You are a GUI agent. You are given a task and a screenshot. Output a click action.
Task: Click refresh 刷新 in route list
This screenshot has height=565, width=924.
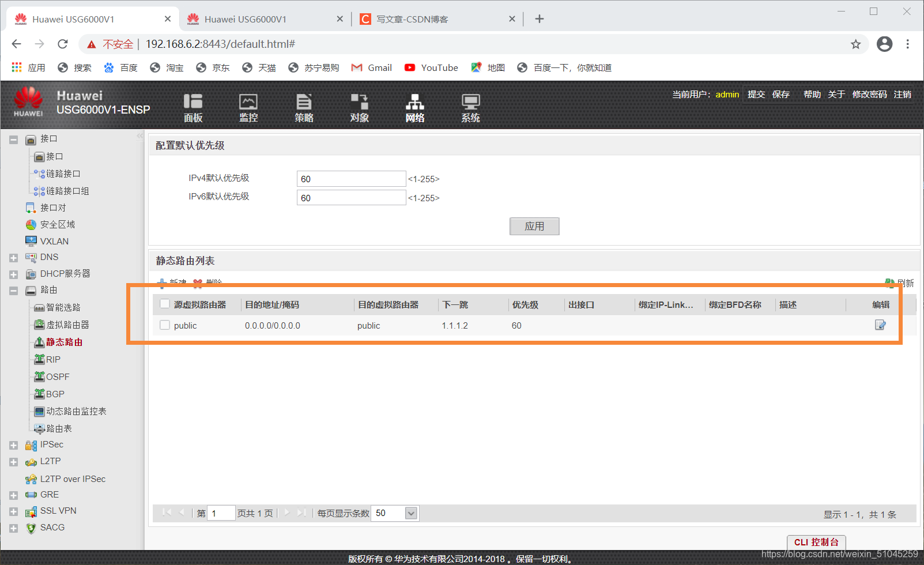[x=900, y=283]
